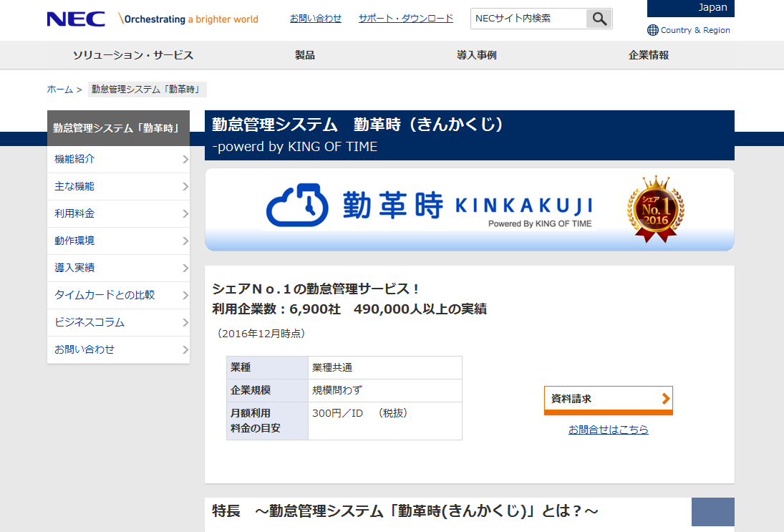Click the 企業規模 row header
784x532 pixels.
pyautogui.click(x=268, y=390)
